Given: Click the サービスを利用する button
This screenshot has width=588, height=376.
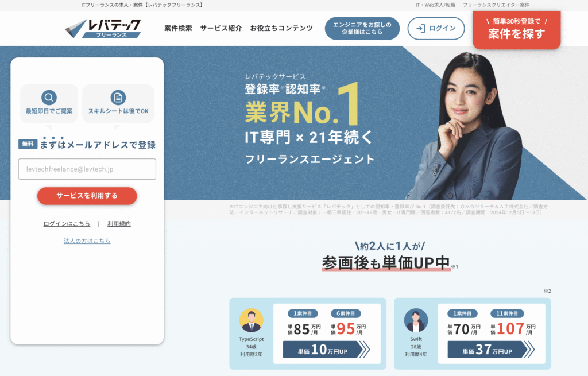Looking at the screenshot, I should 87,196.
